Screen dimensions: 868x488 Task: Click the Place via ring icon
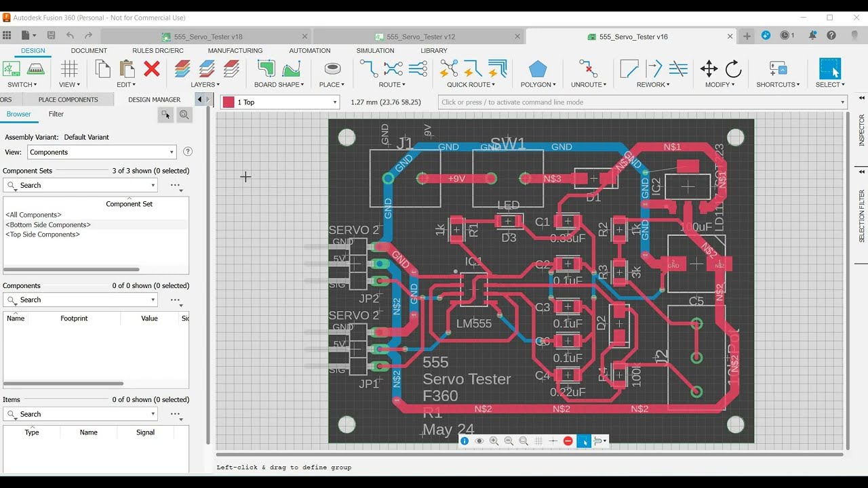332,68
